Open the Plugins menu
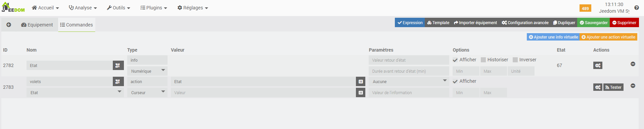This screenshot has height=129, width=644. click(x=154, y=8)
